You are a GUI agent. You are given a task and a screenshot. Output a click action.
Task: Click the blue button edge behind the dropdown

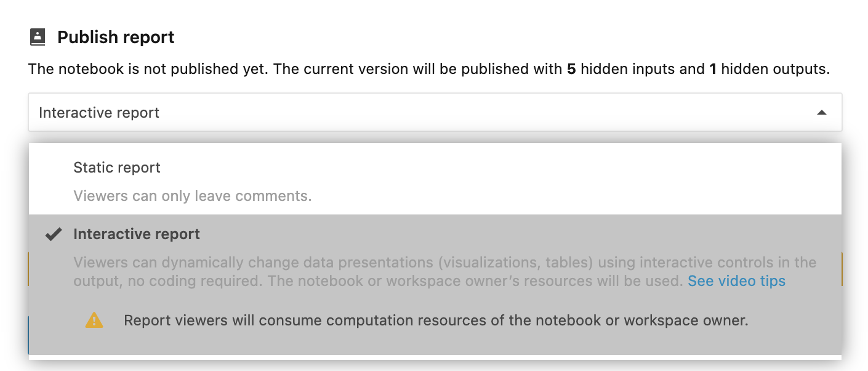click(x=28, y=335)
